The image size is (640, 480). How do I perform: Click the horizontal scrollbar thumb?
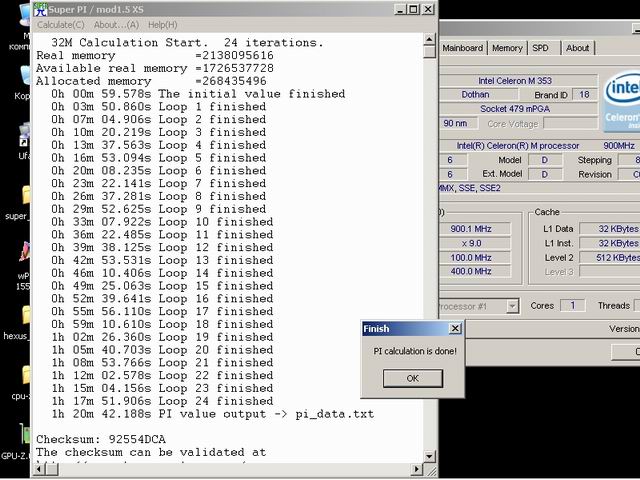52,469
